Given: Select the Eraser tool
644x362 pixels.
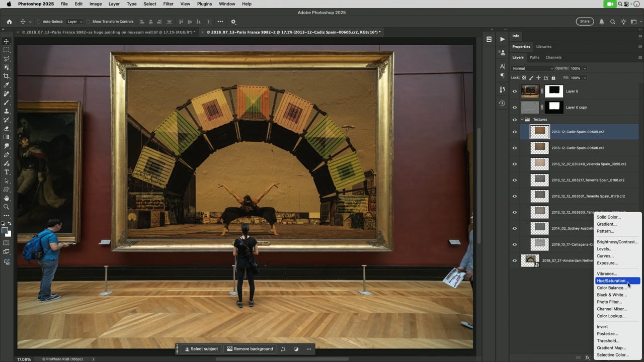Looking at the screenshot, I should [x=7, y=129].
